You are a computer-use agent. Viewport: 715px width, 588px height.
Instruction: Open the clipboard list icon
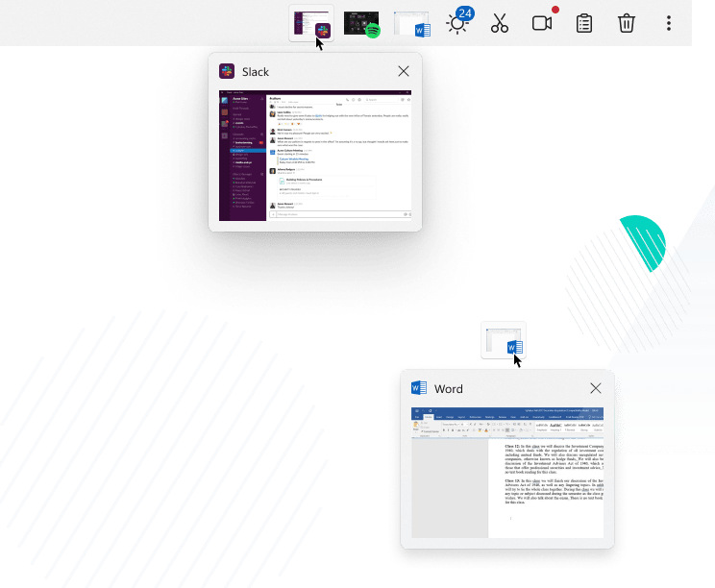click(584, 24)
